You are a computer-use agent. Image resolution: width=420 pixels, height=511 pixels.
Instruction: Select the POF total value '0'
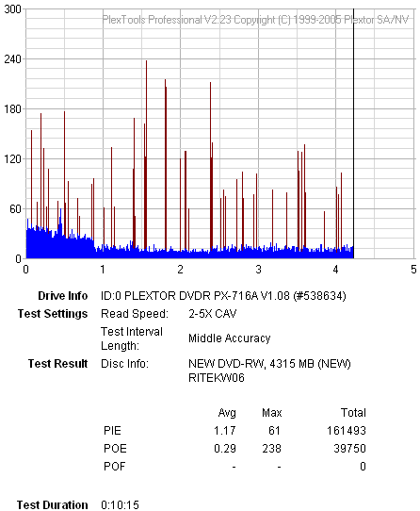pyautogui.click(x=363, y=467)
